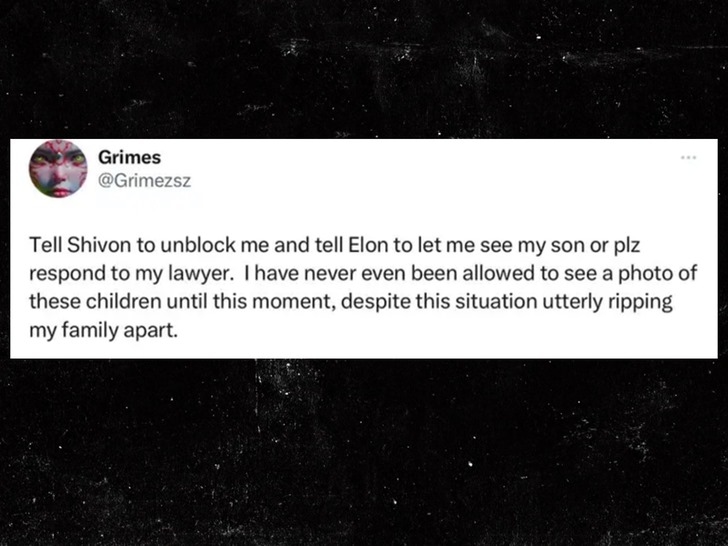Image resolution: width=728 pixels, height=546 pixels.
Task: Click the Grimes profile avatar picture
Action: point(56,166)
